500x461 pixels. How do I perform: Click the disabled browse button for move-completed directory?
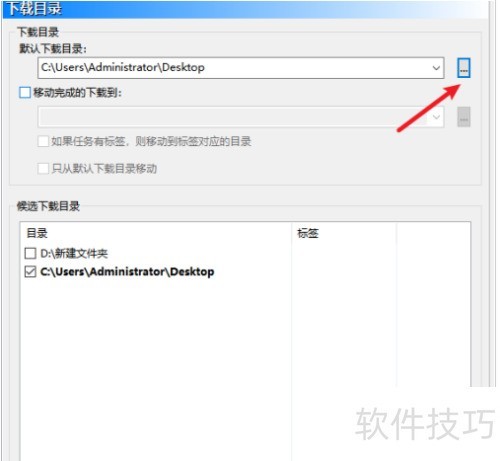(x=463, y=117)
